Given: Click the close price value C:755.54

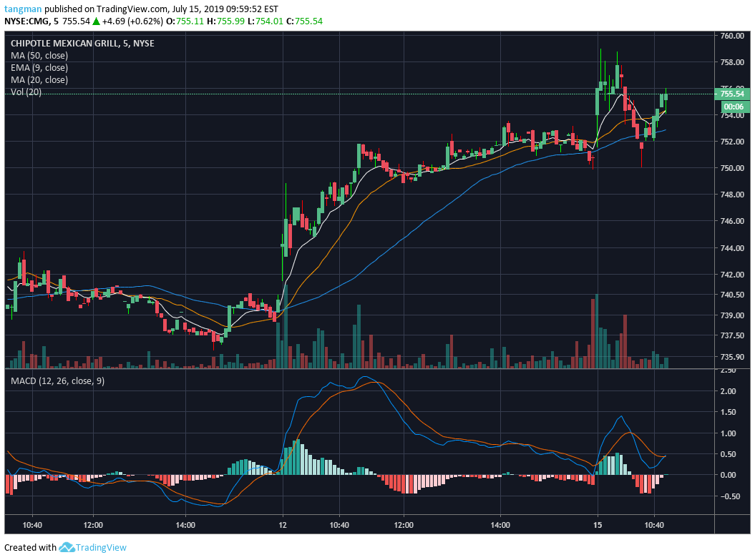Looking at the screenshot, I should pyautogui.click(x=304, y=21).
